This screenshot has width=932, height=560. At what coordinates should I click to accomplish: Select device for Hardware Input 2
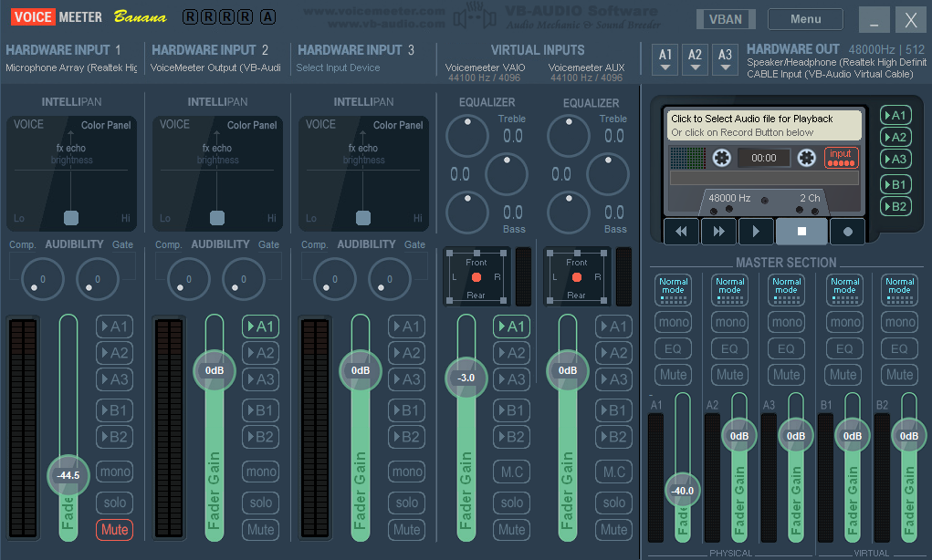pos(215,67)
